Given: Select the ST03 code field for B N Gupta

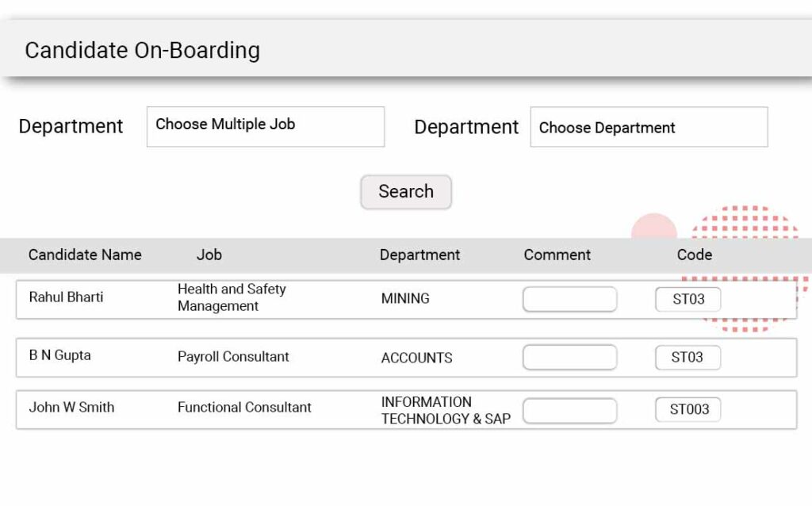Looking at the screenshot, I should pyautogui.click(x=687, y=358).
